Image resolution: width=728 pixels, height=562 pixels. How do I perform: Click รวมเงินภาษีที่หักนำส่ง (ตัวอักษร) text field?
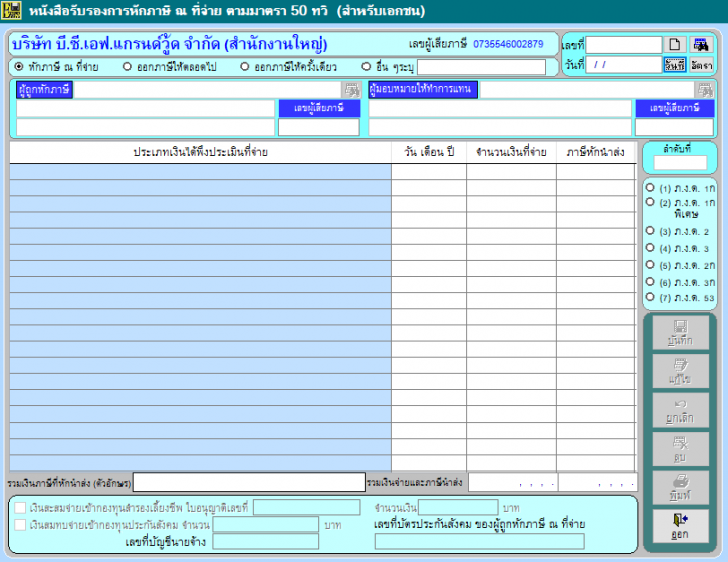click(x=249, y=483)
